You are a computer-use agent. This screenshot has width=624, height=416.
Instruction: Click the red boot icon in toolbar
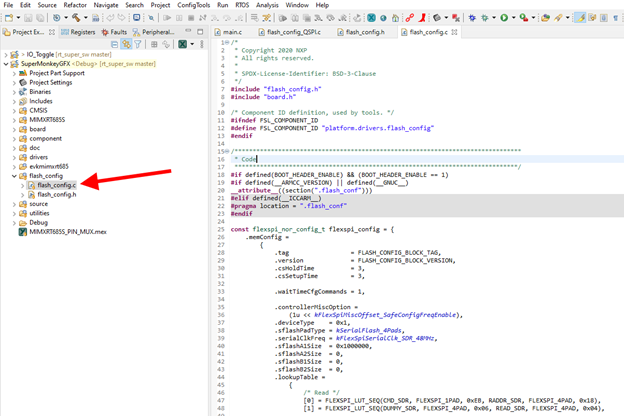[x=422, y=18]
